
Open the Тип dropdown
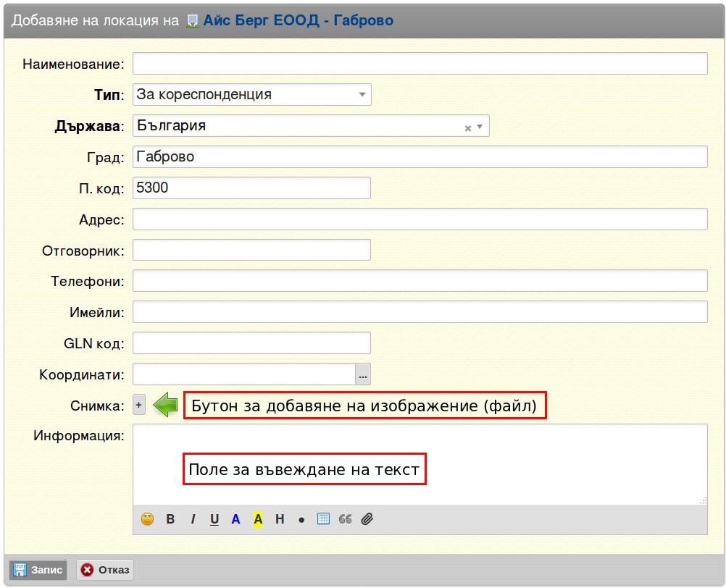coord(252,94)
